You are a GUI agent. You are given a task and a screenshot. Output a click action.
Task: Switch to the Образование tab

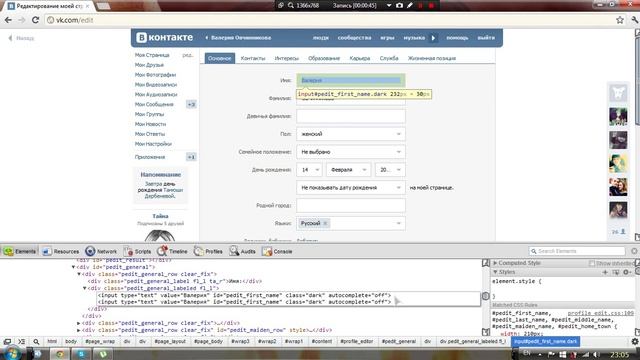point(324,58)
